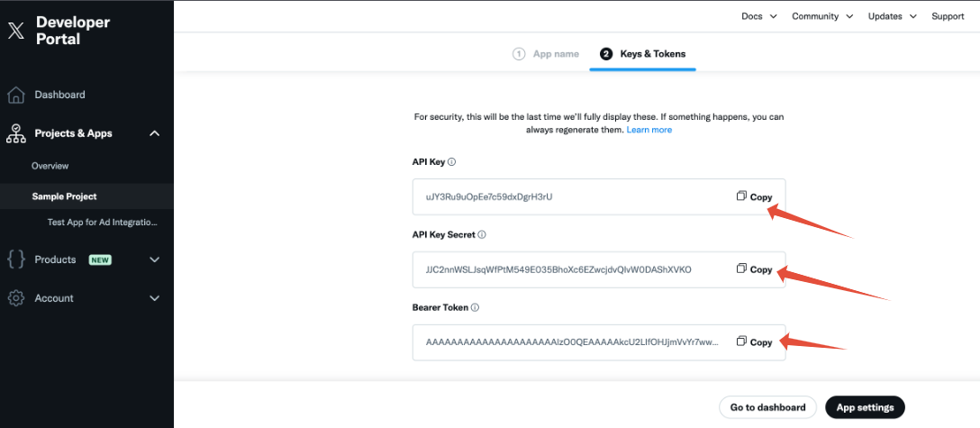Click the Learn more link

649,130
